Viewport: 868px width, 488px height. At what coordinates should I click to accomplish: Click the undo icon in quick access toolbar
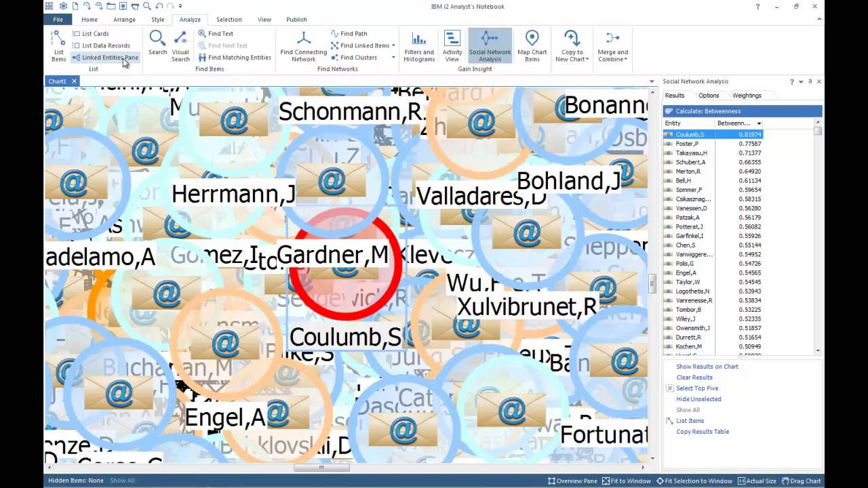(158, 6)
